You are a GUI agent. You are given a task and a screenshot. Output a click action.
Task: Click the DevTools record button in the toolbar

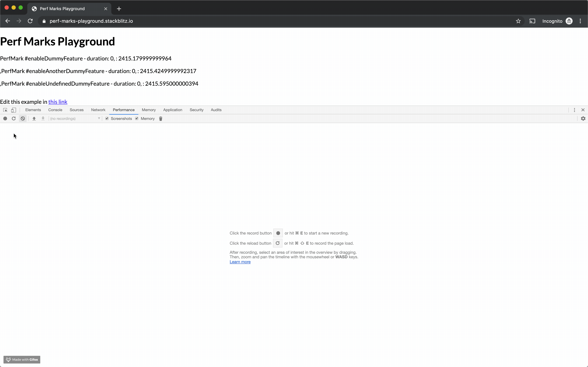click(5, 118)
